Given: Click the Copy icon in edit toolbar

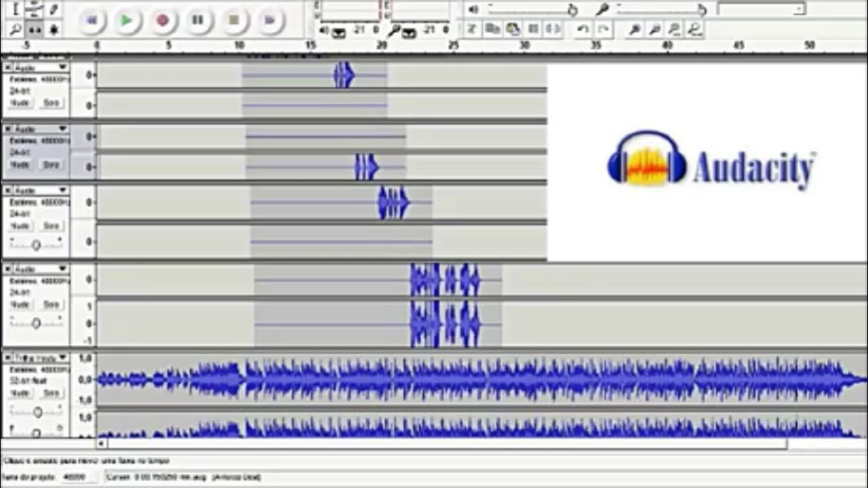Looking at the screenshot, I should click(x=493, y=28).
